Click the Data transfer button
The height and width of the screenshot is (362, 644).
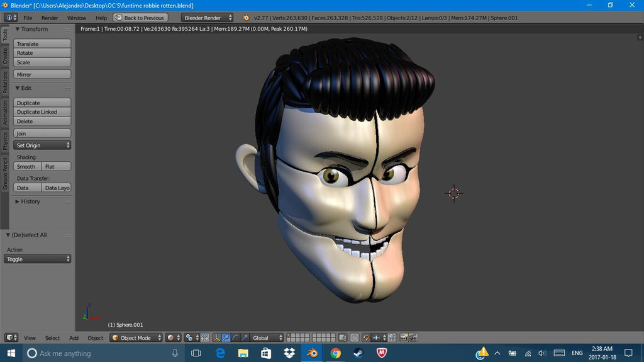[x=27, y=188]
